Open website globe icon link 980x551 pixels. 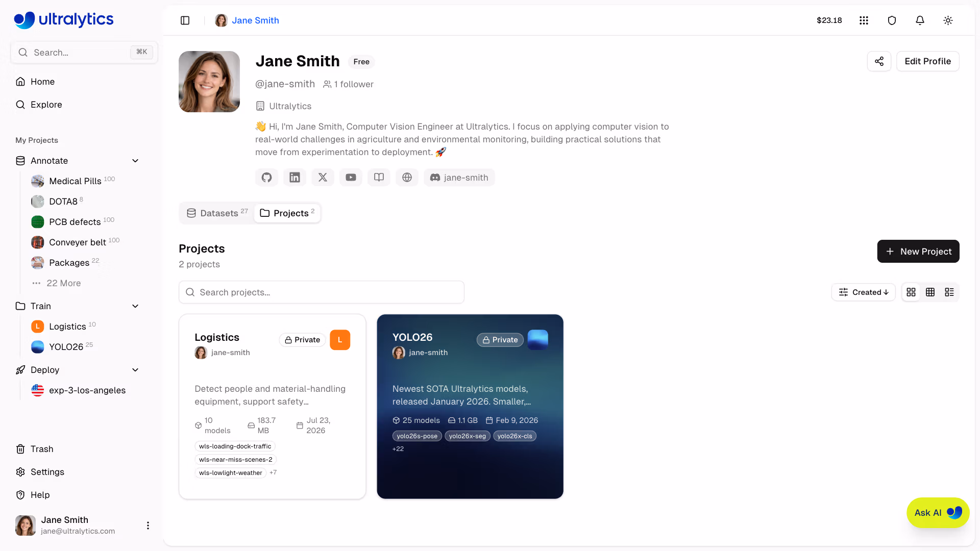point(407,178)
